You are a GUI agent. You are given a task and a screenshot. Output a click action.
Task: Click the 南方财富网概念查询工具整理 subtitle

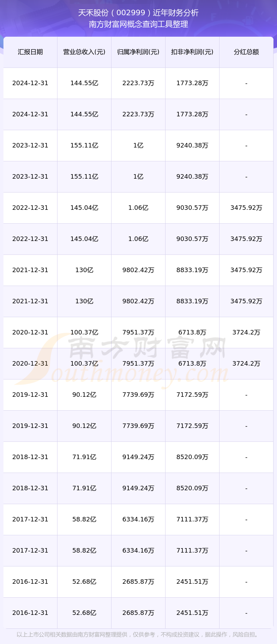click(138, 24)
